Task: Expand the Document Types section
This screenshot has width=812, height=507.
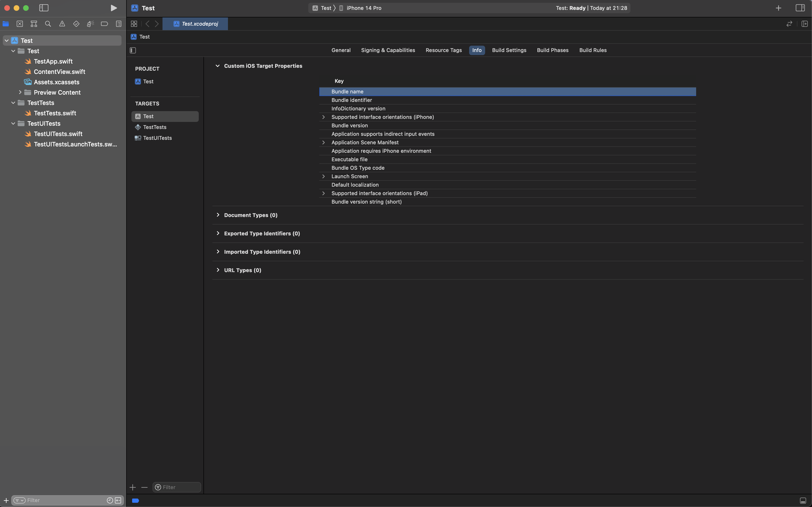Action: click(x=218, y=215)
